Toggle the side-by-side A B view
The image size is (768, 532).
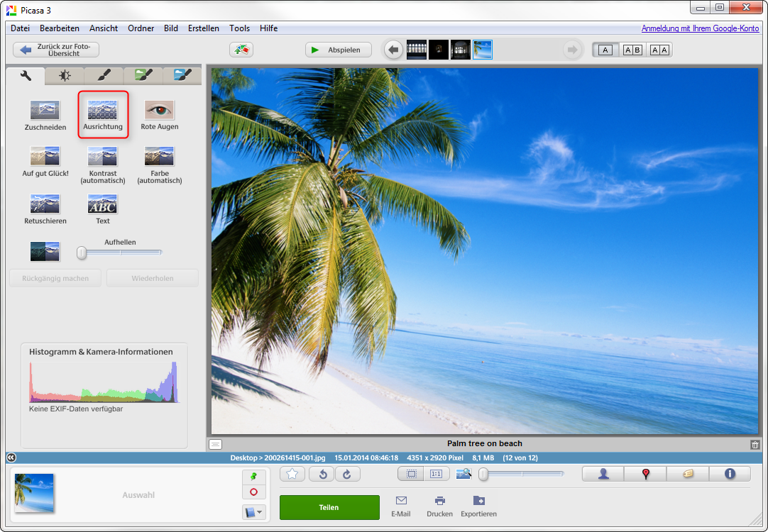tap(632, 50)
